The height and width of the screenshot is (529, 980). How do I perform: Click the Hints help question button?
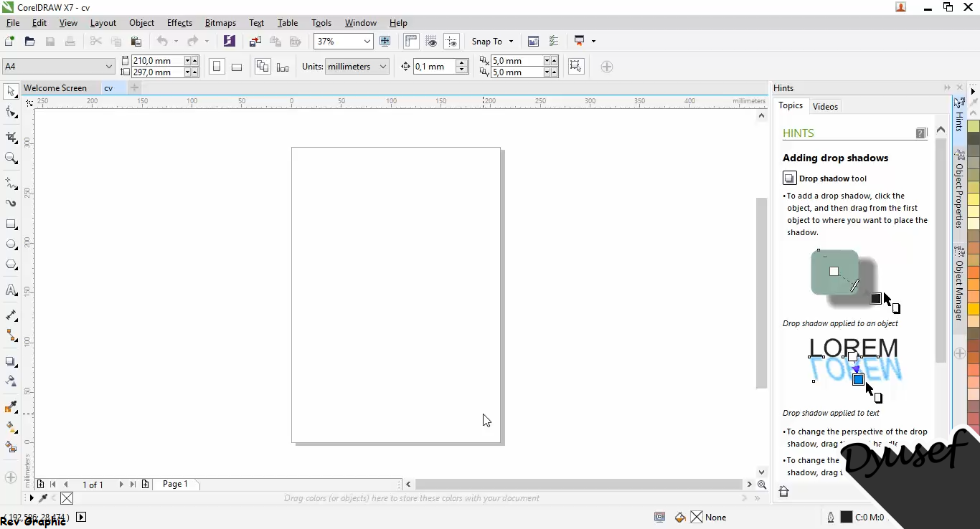tap(921, 133)
